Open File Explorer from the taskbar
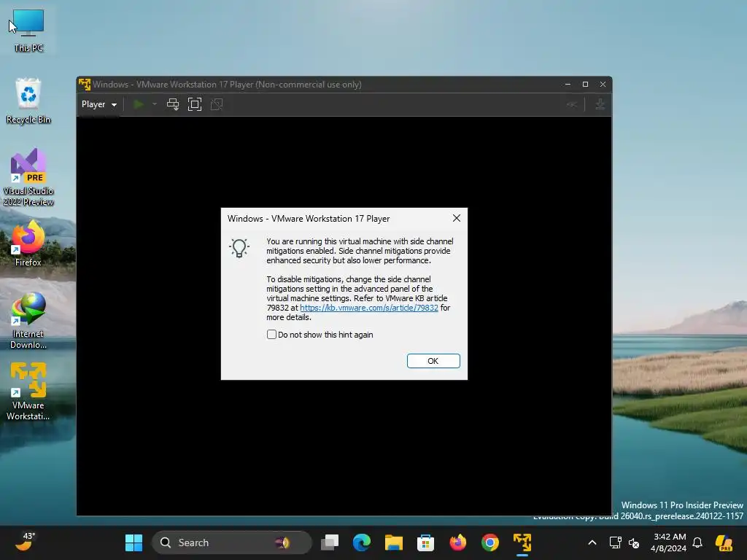This screenshot has height=560, width=747. tap(393, 542)
